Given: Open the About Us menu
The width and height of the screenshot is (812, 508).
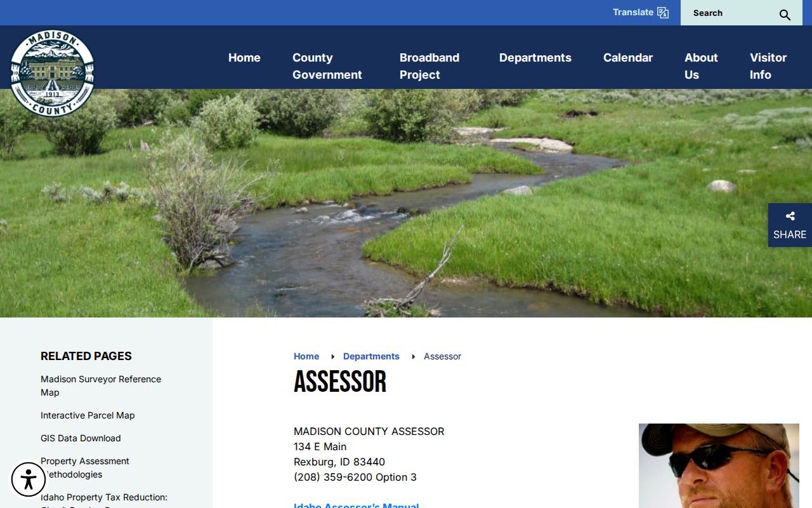Looking at the screenshot, I should tap(701, 66).
